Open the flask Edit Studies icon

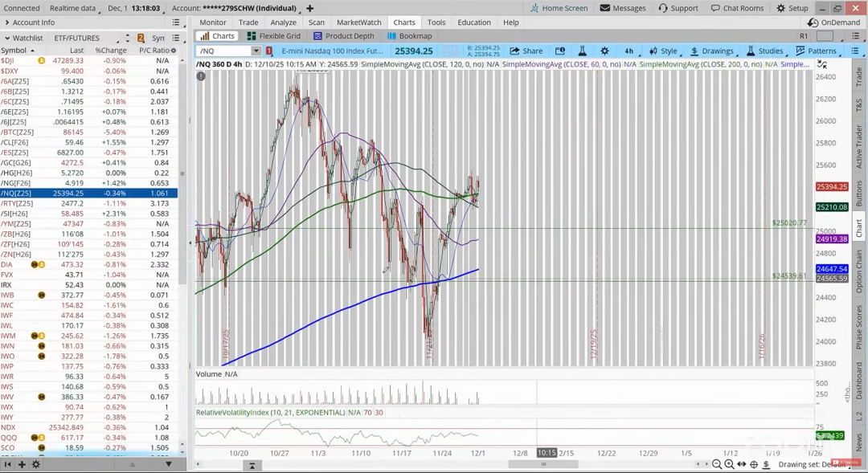pyautogui.click(x=583, y=51)
